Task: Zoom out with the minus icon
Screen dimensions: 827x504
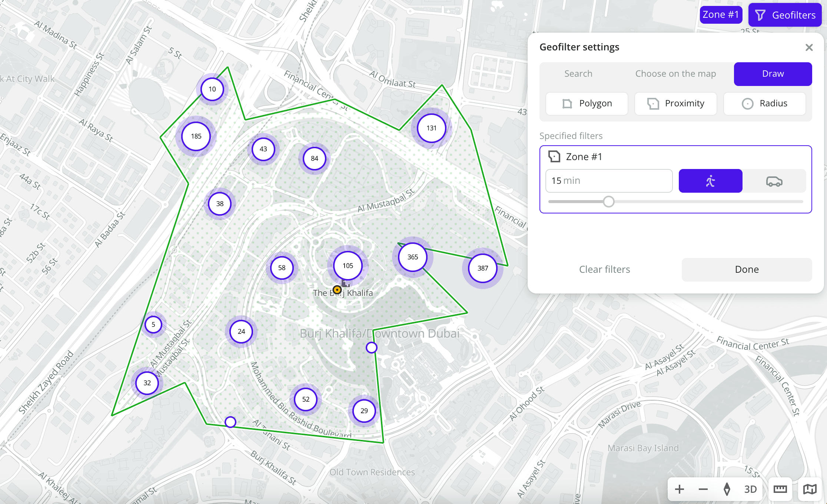Action: click(703, 489)
